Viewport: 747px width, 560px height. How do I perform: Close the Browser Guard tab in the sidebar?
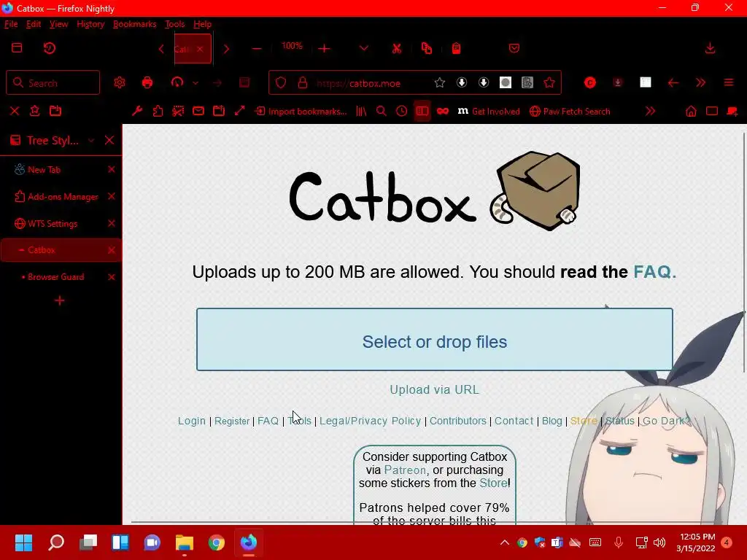[x=112, y=277]
